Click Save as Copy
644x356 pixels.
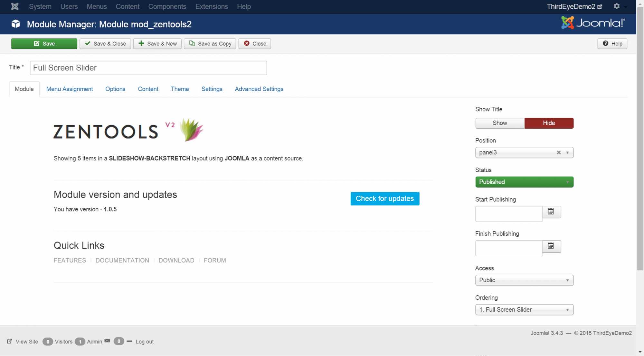210,44
